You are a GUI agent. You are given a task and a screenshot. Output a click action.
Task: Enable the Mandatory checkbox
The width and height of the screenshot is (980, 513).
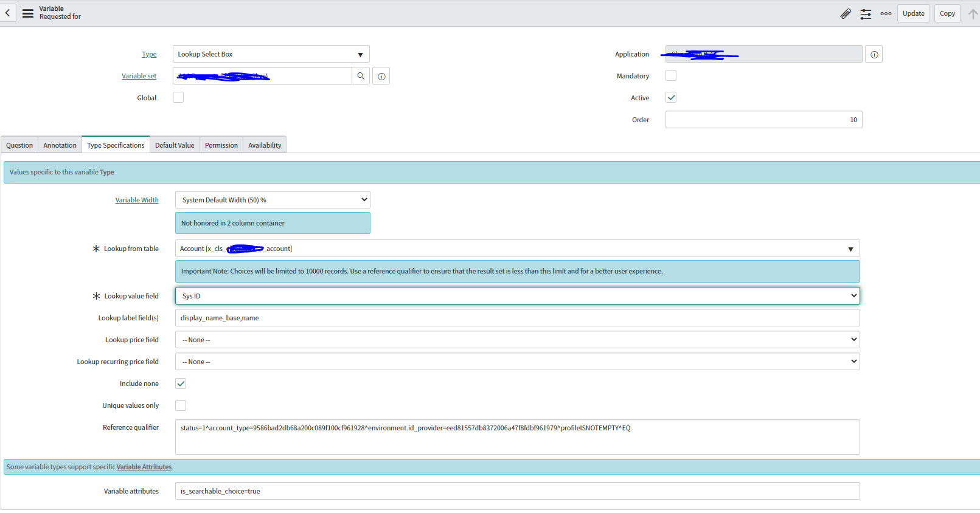[x=671, y=76]
